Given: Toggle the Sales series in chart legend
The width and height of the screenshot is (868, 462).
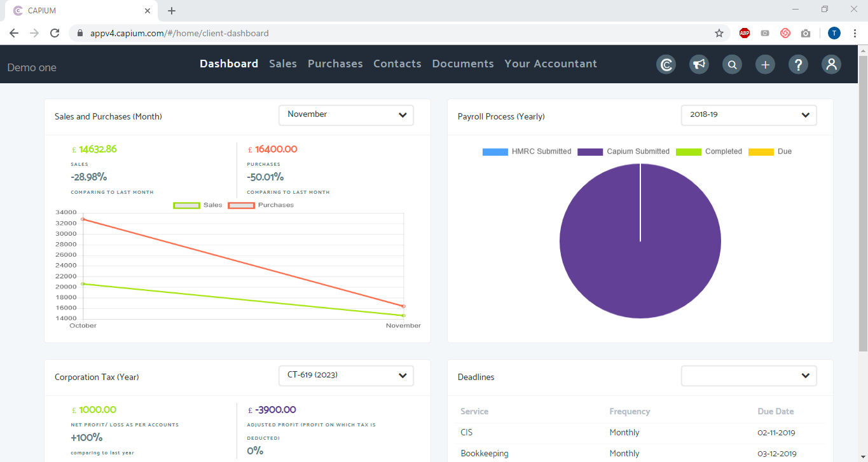Looking at the screenshot, I should 198,205.
